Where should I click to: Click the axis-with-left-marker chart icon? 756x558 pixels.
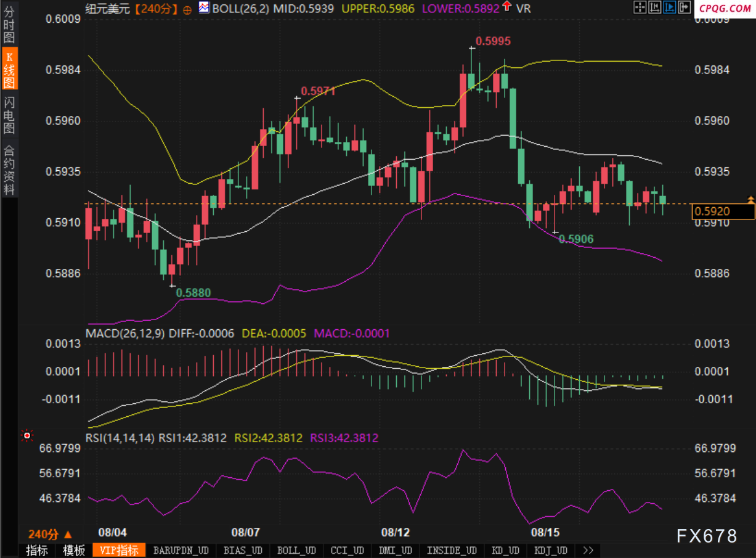(655, 7)
